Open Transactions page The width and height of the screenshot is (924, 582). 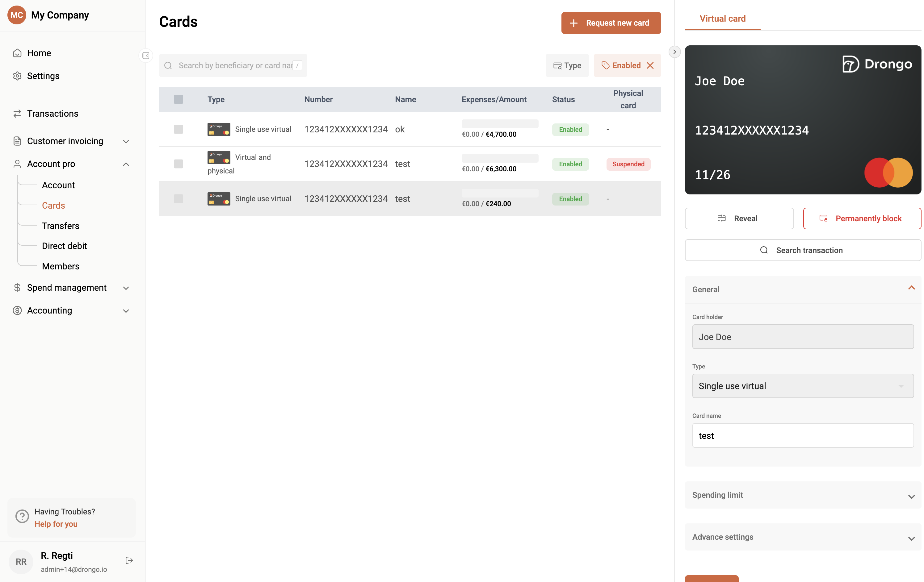tap(52, 114)
